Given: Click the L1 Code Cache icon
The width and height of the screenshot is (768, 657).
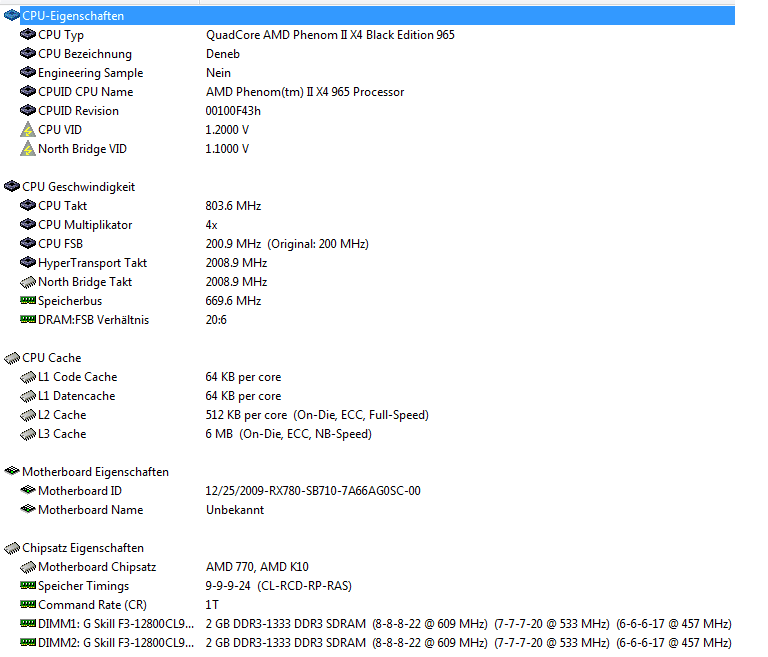Looking at the screenshot, I should [28, 377].
